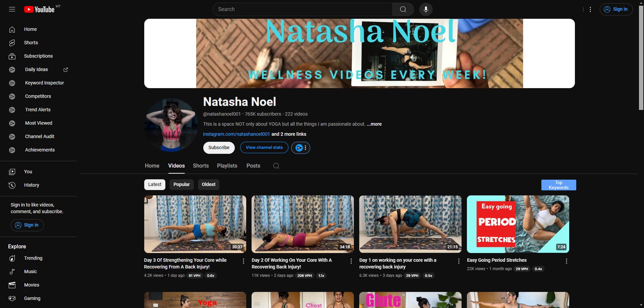Open the Posts tab
This screenshot has height=308, width=644.
tap(253, 166)
